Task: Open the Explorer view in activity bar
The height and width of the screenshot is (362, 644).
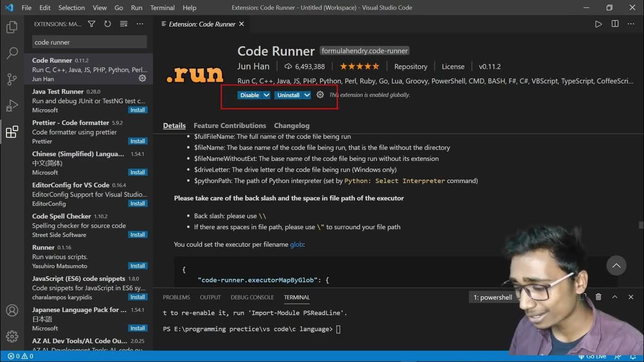Action: [12, 27]
